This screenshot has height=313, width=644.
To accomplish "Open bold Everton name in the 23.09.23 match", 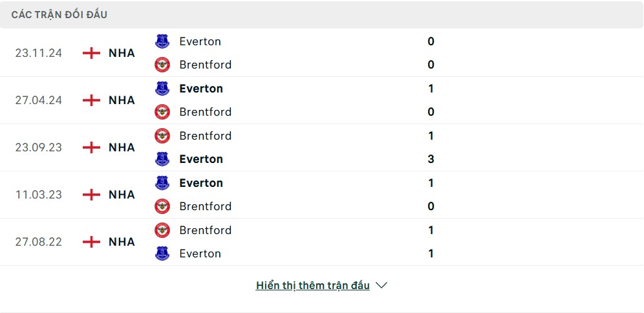I will [201, 159].
